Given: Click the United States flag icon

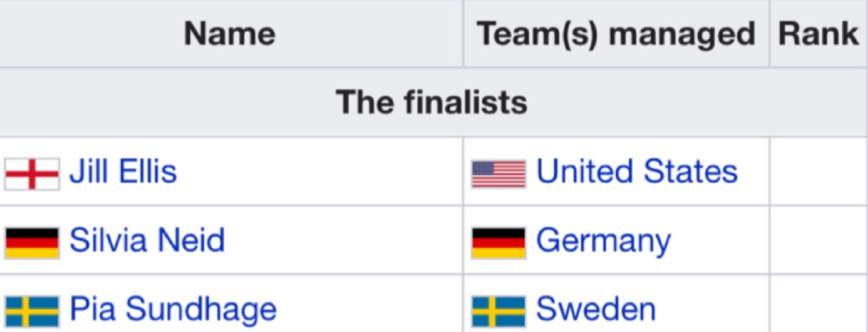Looking at the screenshot, I should point(498,174).
